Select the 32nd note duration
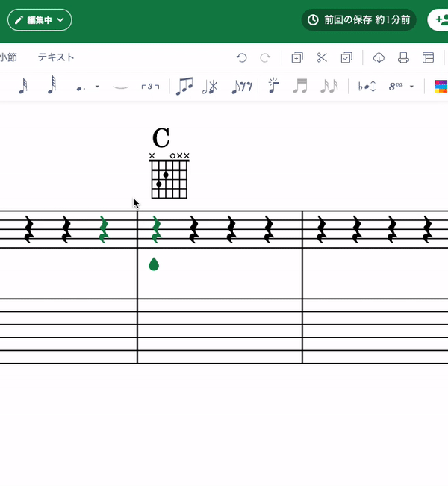Viewport: 448px width, 486px height. [x=23, y=86]
